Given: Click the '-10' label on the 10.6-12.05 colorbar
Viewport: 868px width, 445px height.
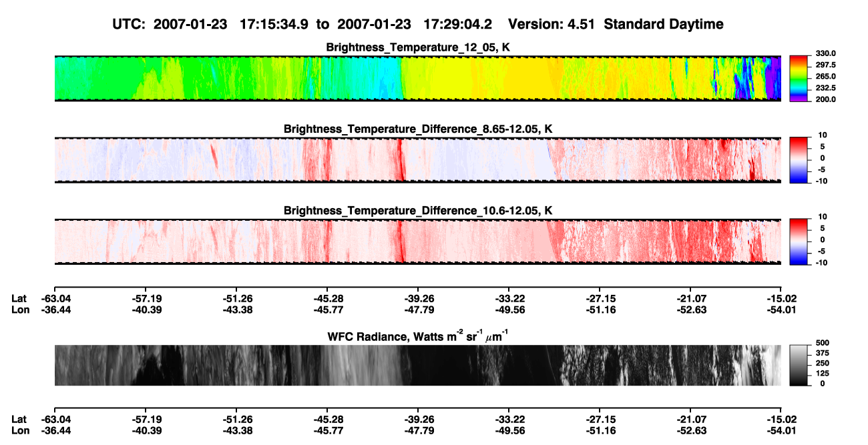Looking at the screenshot, I should [821, 263].
